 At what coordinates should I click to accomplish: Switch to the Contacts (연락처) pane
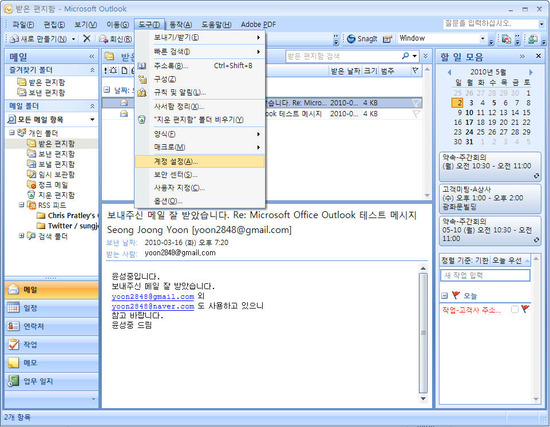click(x=52, y=326)
